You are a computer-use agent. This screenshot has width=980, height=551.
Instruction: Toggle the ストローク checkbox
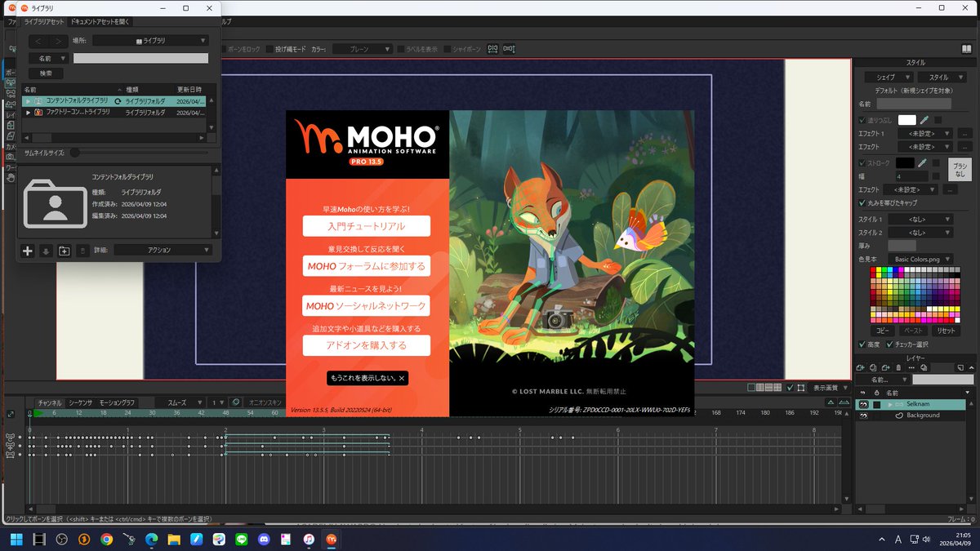point(862,162)
